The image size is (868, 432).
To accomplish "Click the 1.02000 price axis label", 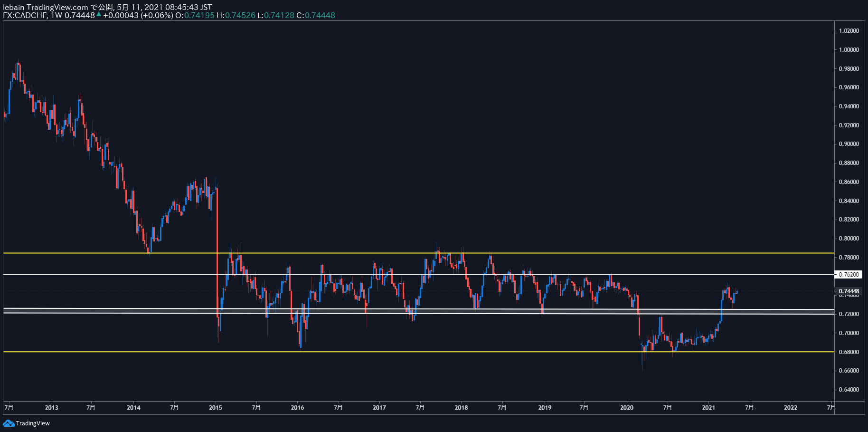I will pos(849,31).
